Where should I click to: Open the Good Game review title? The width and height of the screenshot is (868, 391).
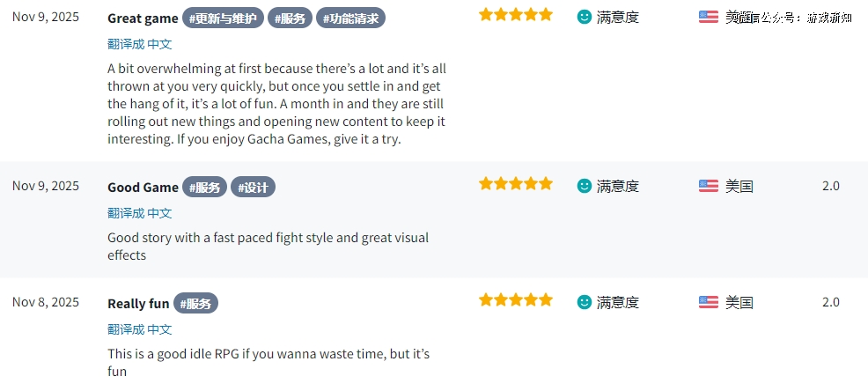coord(143,187)
